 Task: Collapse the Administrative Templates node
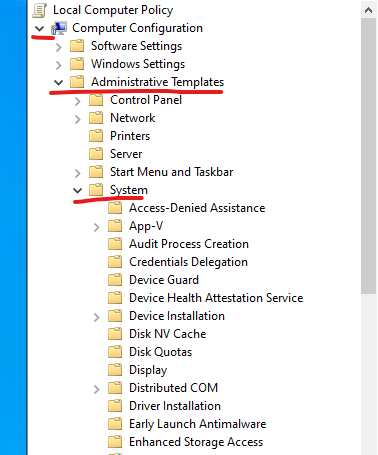point(59,82)
